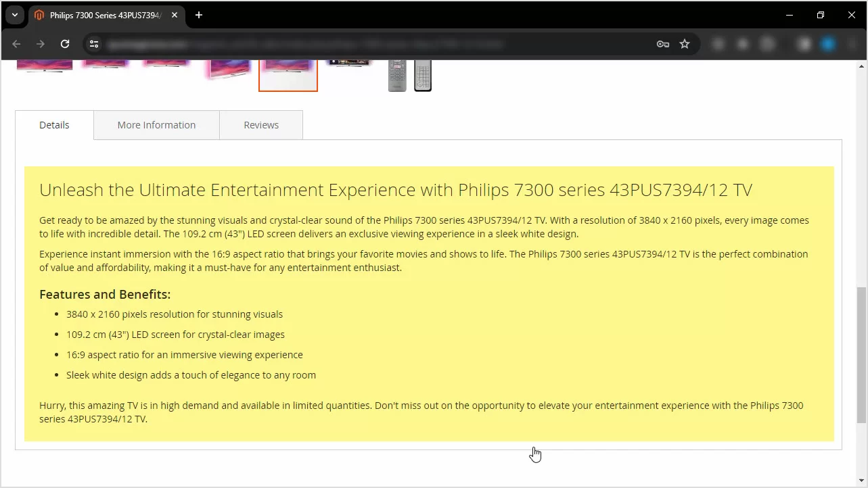Bookmark this page with the star icon

point(685,44)
